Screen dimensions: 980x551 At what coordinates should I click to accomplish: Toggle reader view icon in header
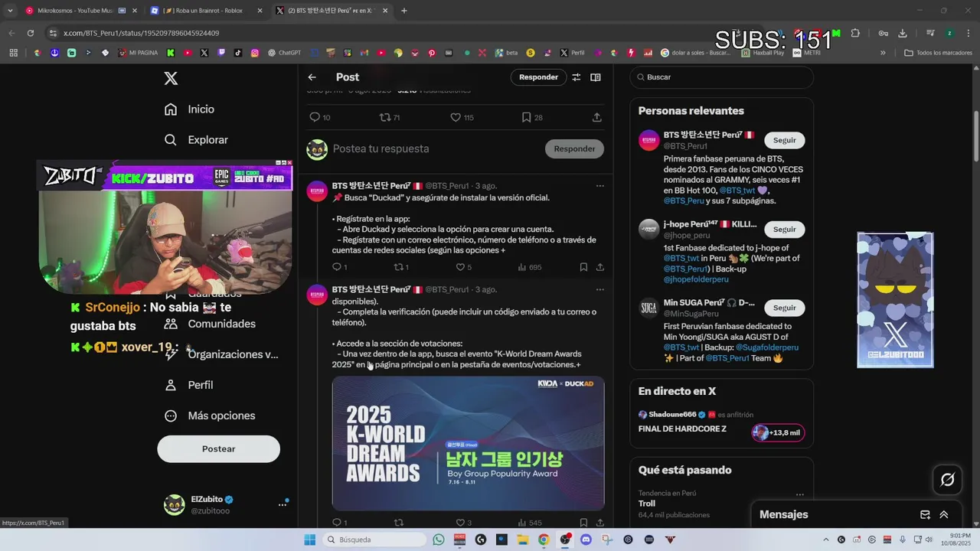[596, 77]
